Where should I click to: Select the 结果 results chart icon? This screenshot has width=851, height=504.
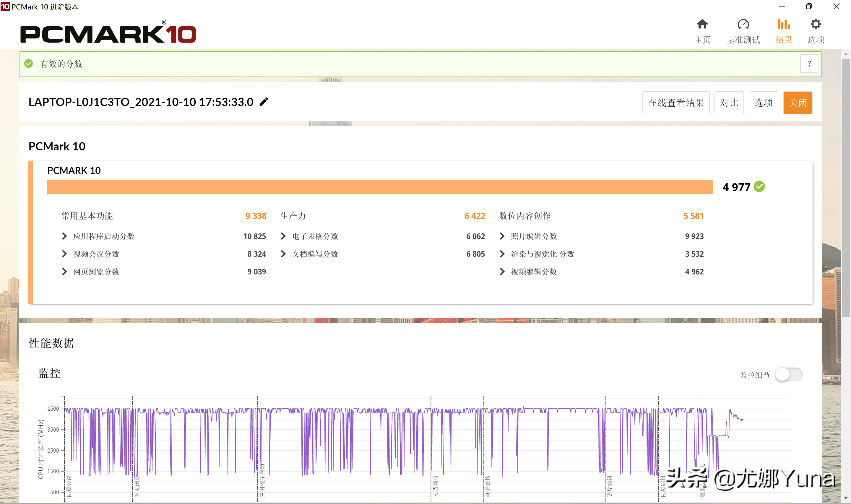(x=783, y=25)
